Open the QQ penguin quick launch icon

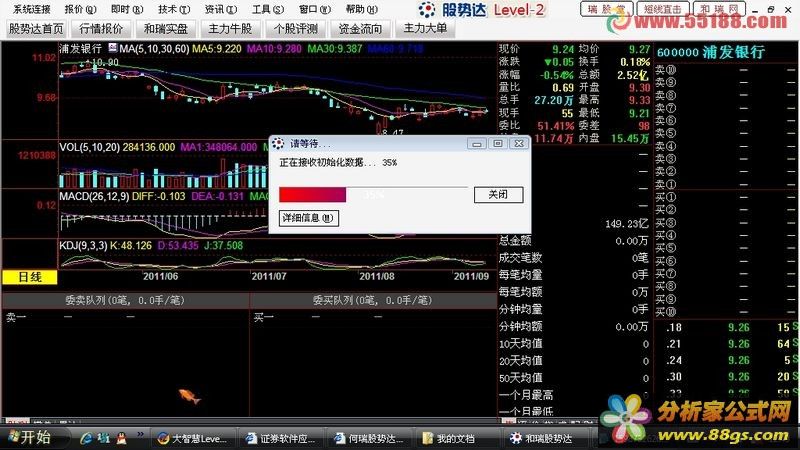[x=121, y=438]
